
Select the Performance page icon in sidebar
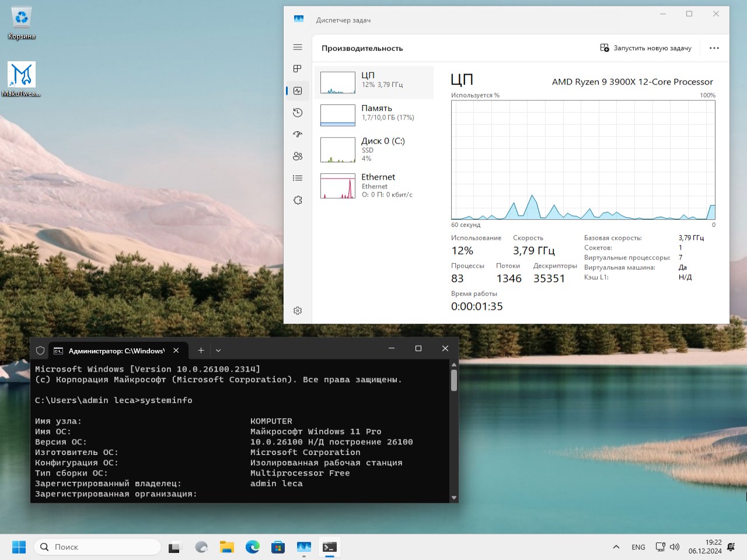298,90
